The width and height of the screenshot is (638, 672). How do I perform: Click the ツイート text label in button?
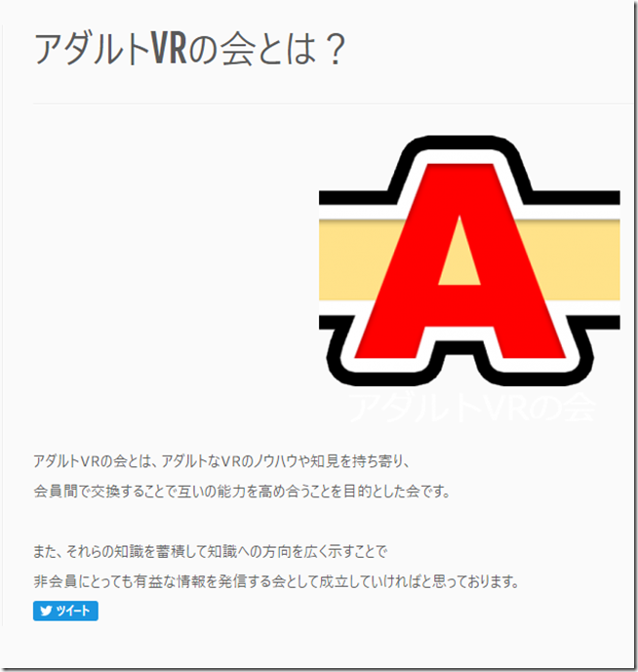[72, 611]
